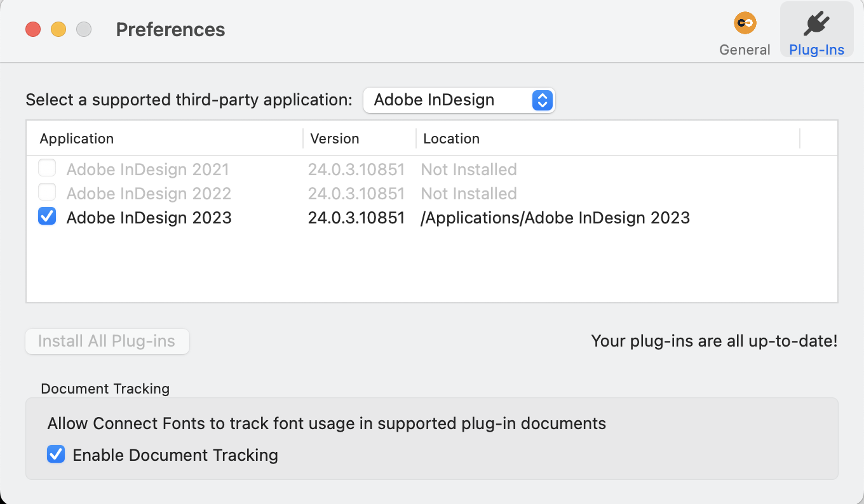Toggle the Adobe InDesign 2022 checkbox

(x=47, y=192)
